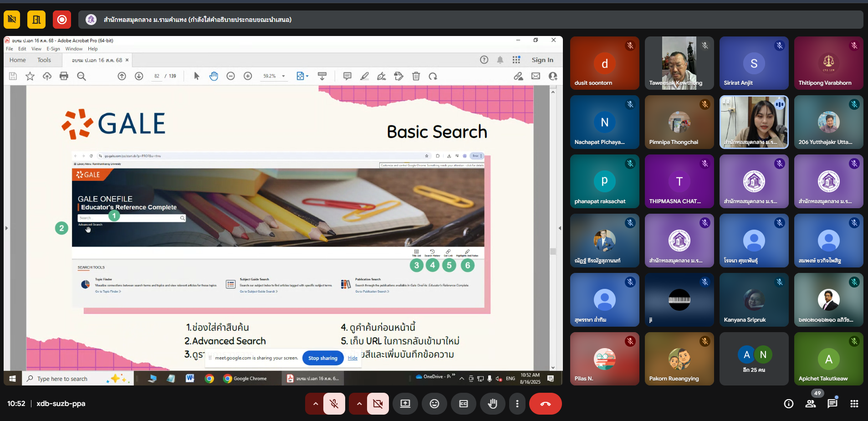Switch to Acrobat Home tab
Viewport: 868px width, 421px height.
pyautogui.click(x=18, y=60)
